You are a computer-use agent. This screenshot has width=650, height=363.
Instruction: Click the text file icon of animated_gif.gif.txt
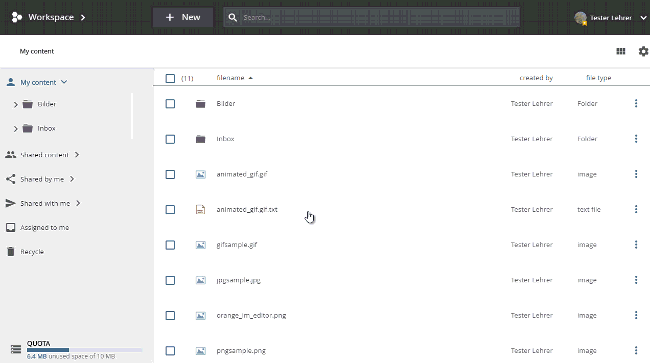coord(200,210)
